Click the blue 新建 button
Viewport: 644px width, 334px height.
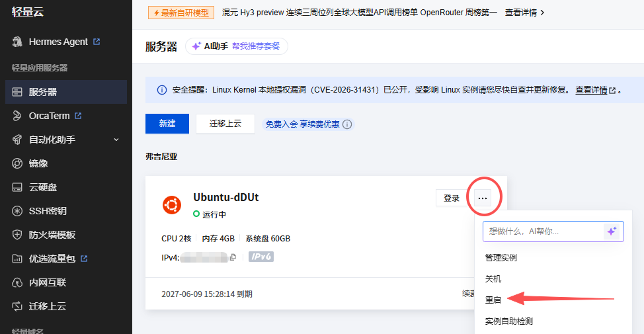point(167,124)
